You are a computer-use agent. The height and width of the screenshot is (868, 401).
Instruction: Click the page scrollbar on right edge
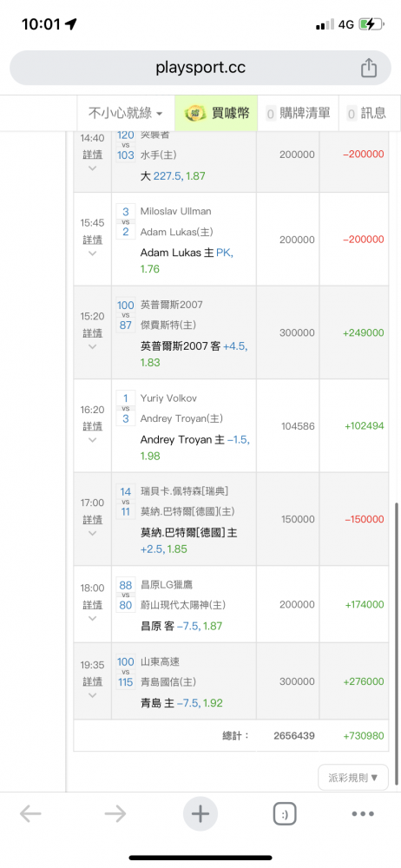397,644
